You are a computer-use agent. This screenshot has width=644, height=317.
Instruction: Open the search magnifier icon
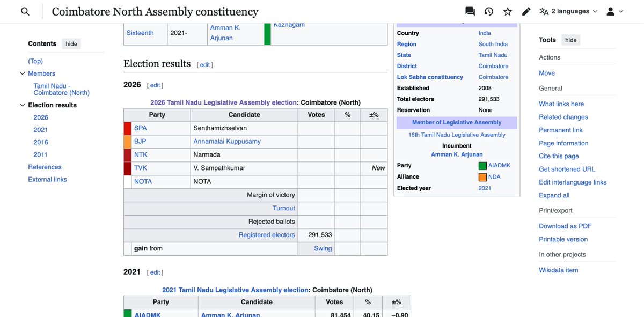(25, 11)
